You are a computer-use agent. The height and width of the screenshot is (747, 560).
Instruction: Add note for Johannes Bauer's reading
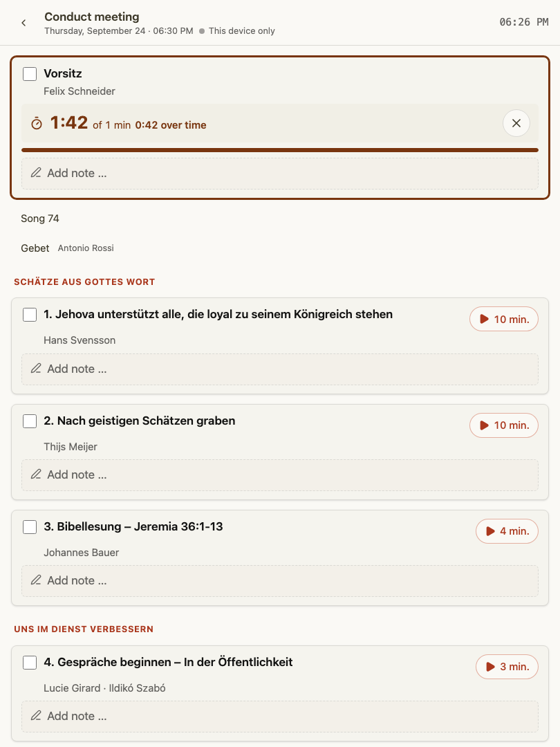(280, 581)
